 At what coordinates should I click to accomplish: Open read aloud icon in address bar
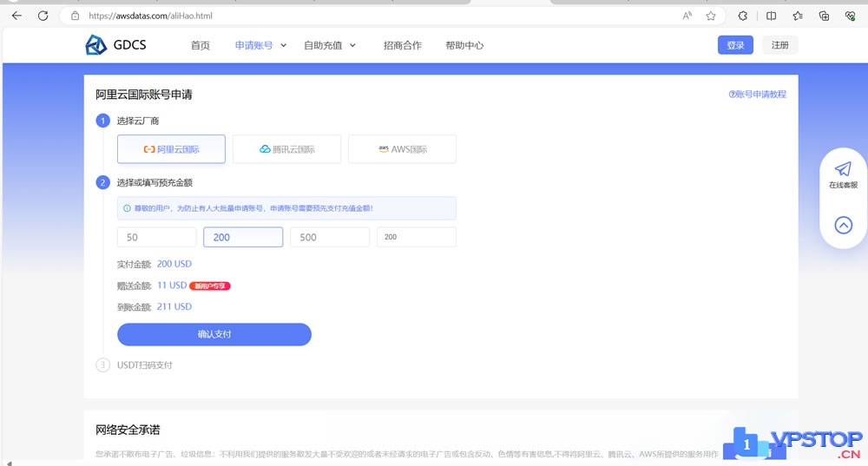click(687, 16)
